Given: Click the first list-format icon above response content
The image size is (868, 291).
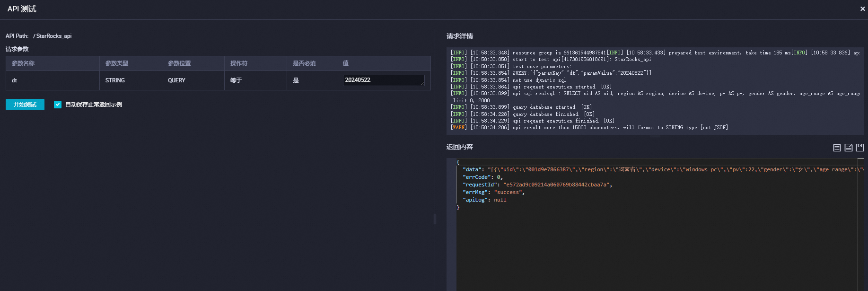Looking at the screenshot, I should pyautogui.click(x=837, y=148).
